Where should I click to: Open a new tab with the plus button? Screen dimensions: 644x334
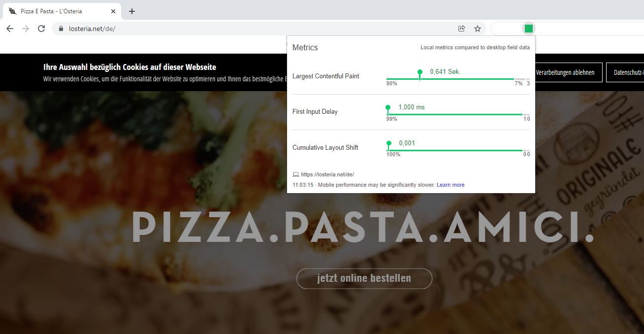click(x=132, y=11)
